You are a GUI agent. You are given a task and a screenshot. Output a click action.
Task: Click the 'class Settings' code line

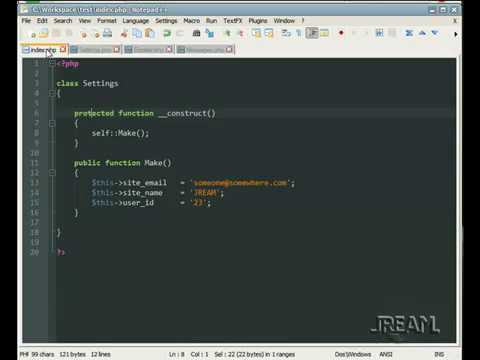click(87, 83)
